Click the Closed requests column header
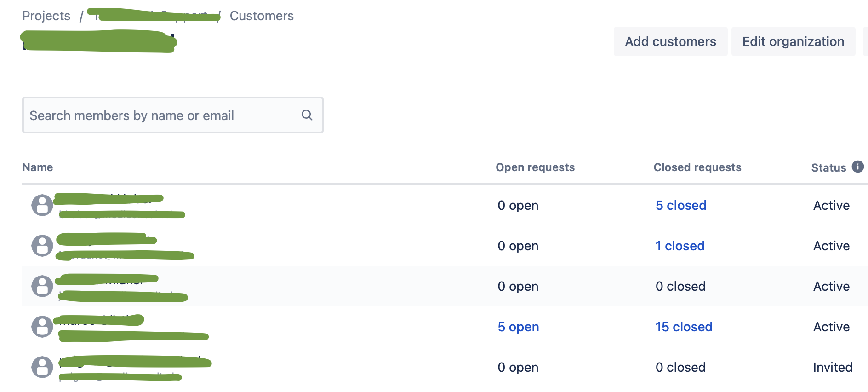 point(697,167)
